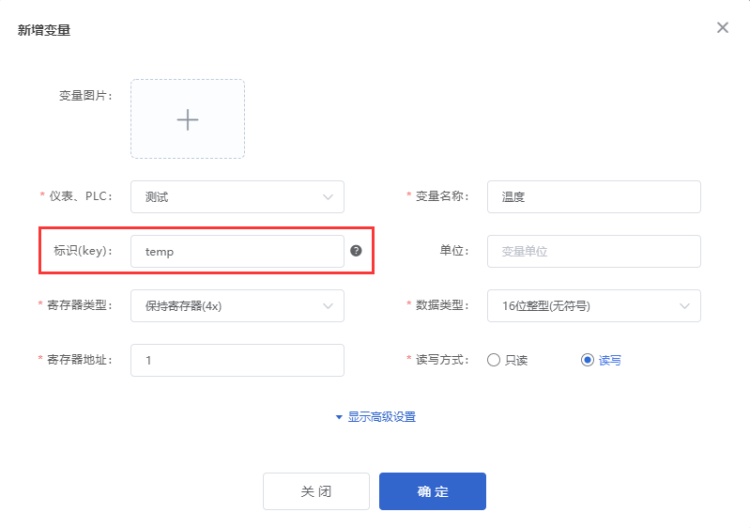Click the 寄存器地址 field containing 1
Image resolution: width=750 pixels, height=528 pixels.
tap(237, 360)
